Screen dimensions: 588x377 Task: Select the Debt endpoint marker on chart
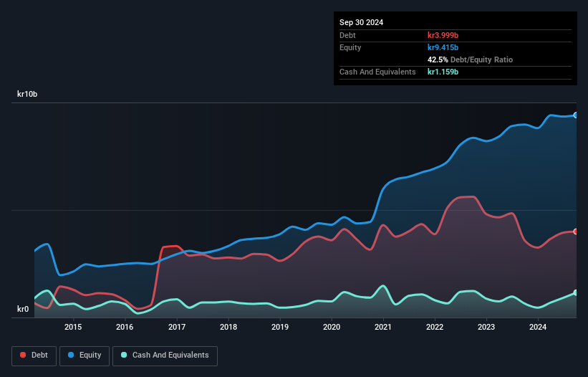576,232
